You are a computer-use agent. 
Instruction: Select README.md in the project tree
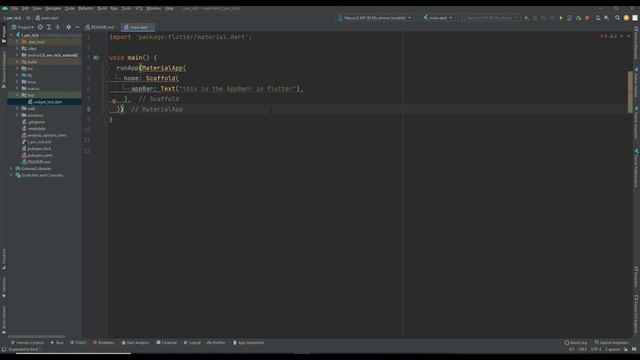36,162
